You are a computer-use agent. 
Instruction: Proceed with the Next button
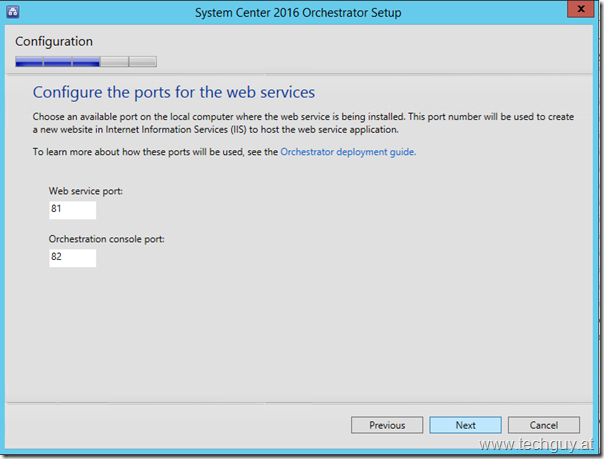(x=465, y=425)
